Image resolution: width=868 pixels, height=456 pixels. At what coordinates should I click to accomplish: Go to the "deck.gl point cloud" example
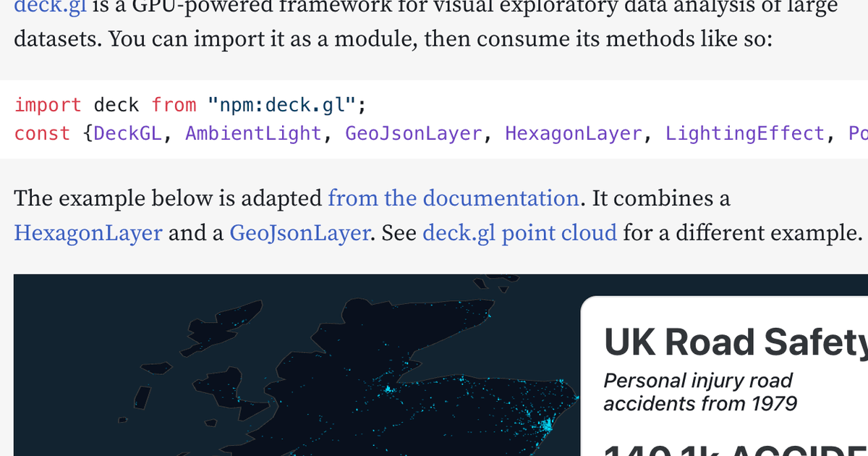(x=519, y=233)
